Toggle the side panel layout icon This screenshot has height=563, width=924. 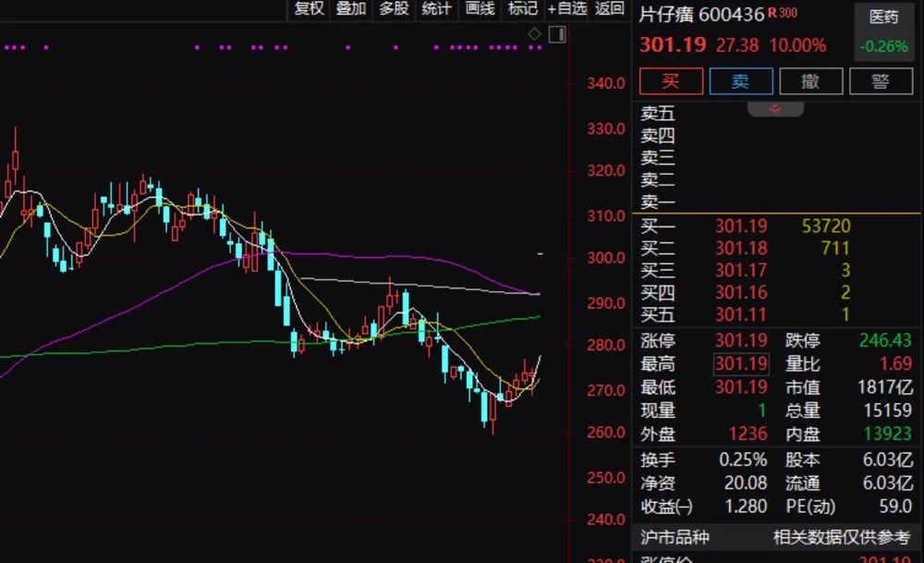pyautogui.click(x=557, y=34)
